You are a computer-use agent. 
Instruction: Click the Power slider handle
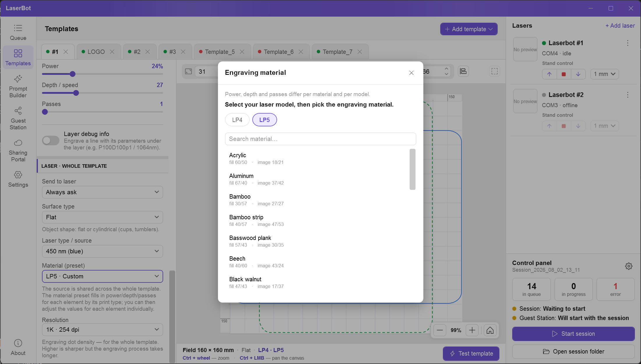[x=73, y=74]
